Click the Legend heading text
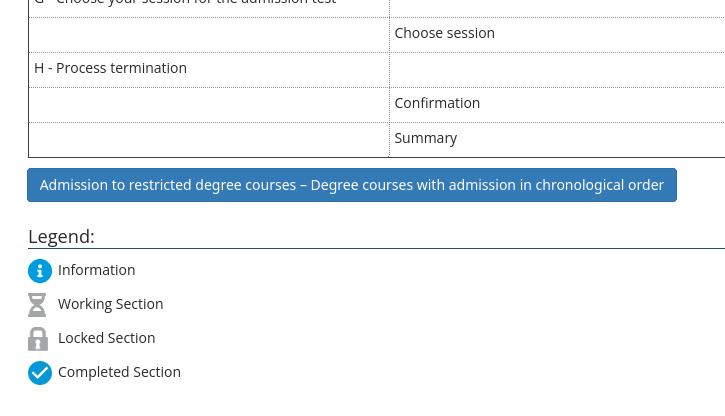This screenshot has height=416, width=725. tap(61, 237)
